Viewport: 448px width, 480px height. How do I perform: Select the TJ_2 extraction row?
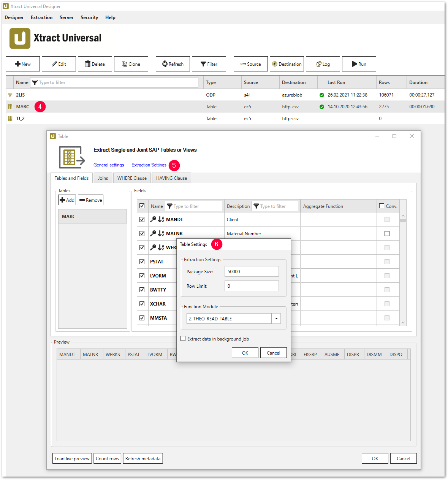(x=21, y=119)
